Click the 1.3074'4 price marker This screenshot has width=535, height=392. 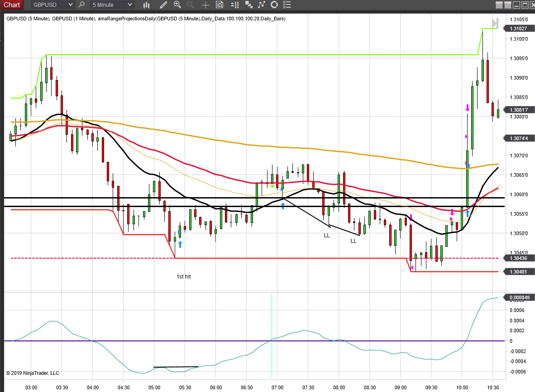point(518,138)
